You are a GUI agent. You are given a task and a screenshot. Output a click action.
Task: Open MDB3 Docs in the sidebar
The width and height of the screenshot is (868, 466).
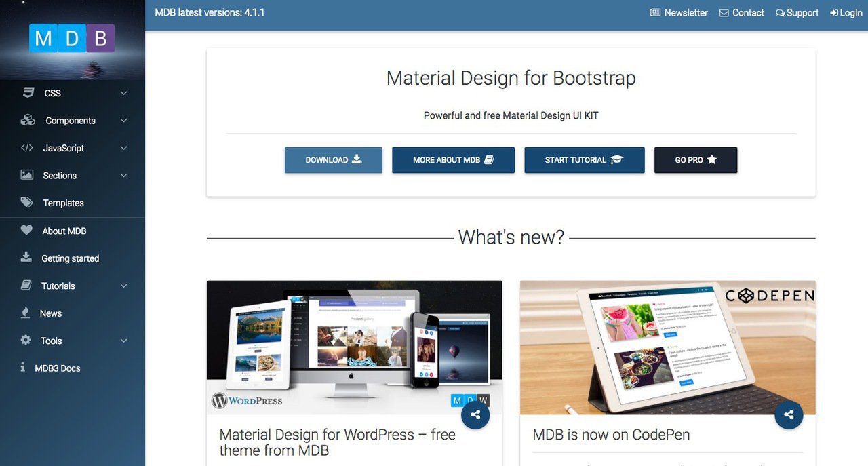point(73,368)
